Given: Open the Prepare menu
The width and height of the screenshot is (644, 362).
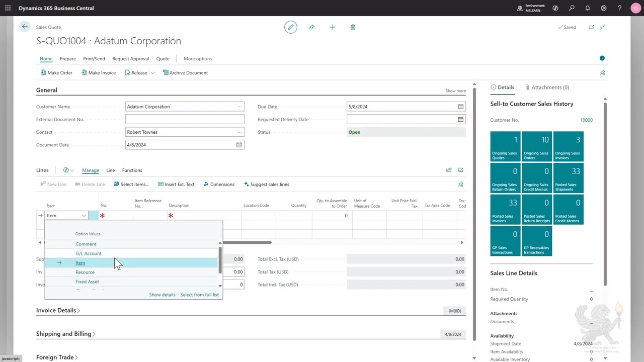Looking at the screenshot, I should click(67, 59).
